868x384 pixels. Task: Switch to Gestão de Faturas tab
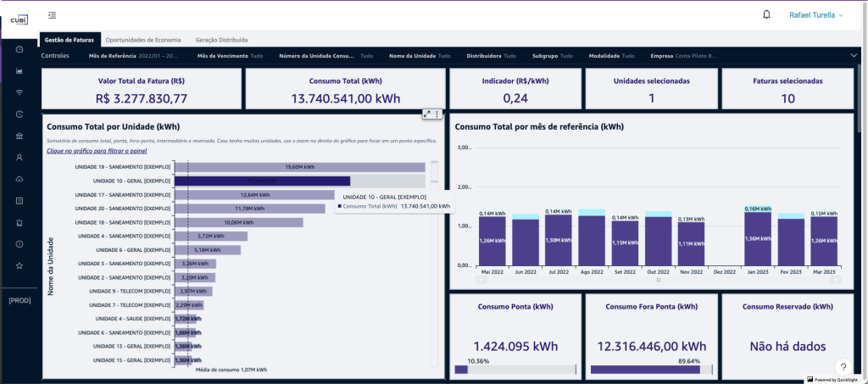point(70,40)
